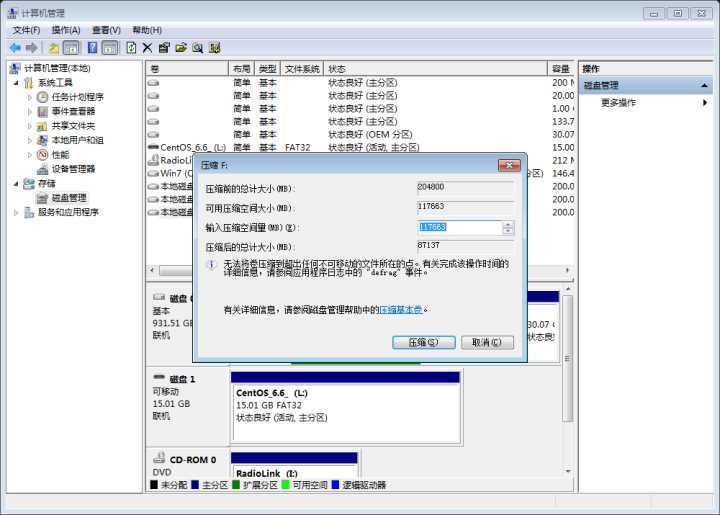Expand the 任务计划程序 tree node
The image size is (720, 515).
[x=29, y=97]
